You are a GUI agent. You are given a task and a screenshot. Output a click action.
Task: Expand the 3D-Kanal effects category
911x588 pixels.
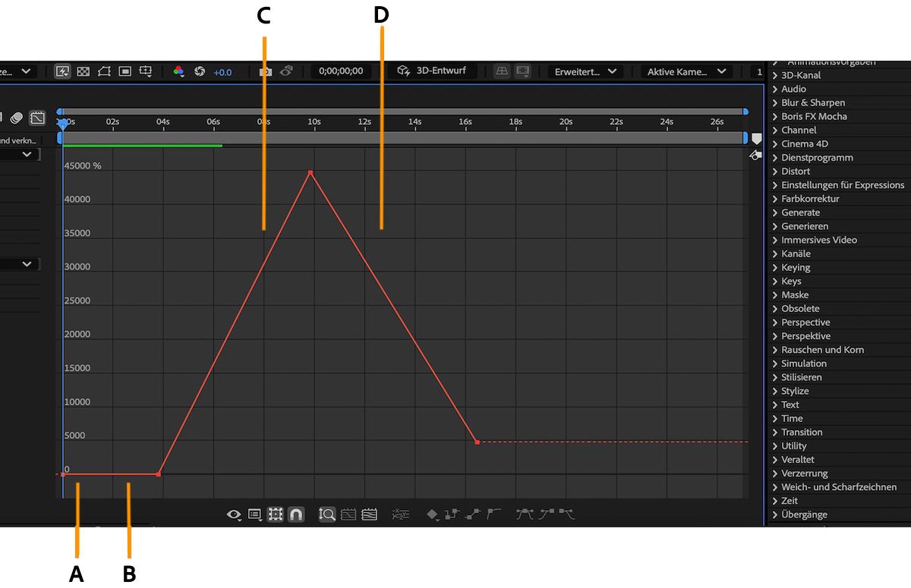coord(776,75)
